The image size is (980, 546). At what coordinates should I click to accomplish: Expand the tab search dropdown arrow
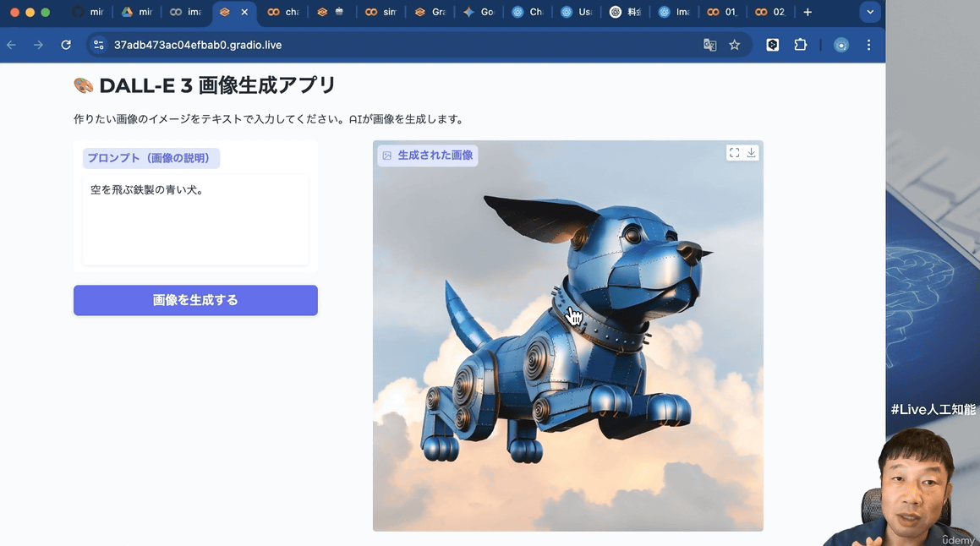coord(869,12)
